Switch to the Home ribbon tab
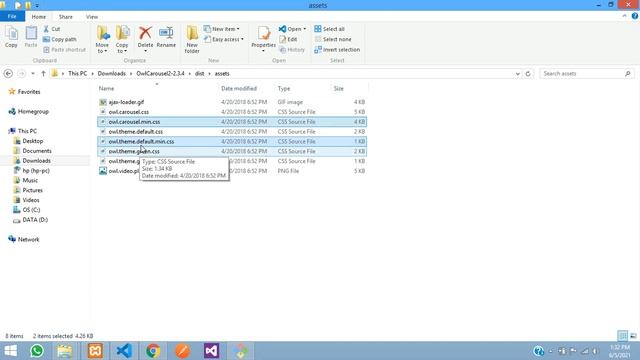 [x=39, y=17]
